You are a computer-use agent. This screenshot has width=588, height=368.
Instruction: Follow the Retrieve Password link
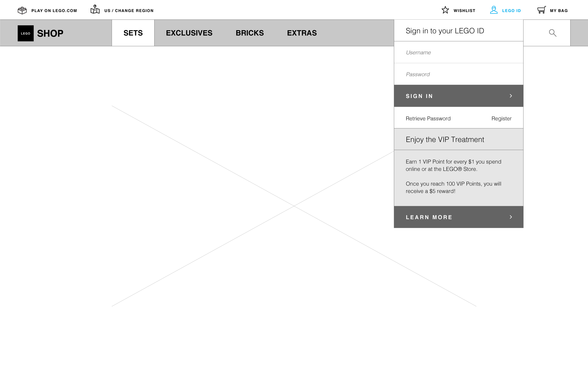click(428, 119)
